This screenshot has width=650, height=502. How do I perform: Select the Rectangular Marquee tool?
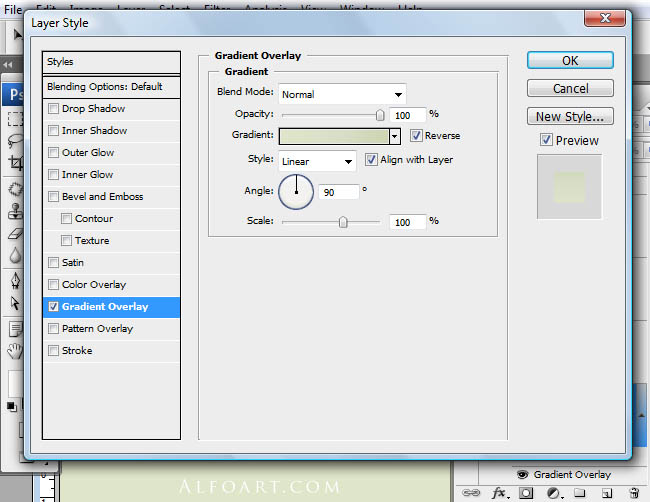15,119
